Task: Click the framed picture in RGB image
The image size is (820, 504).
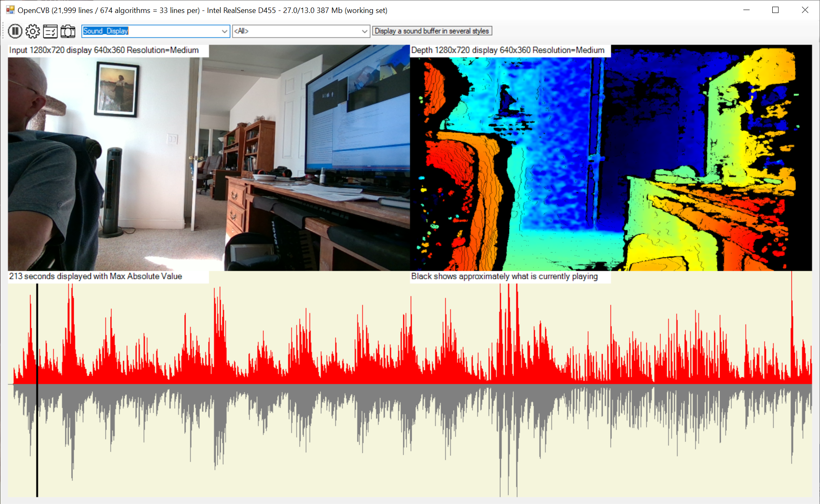Action: click(x=117, y=88)
